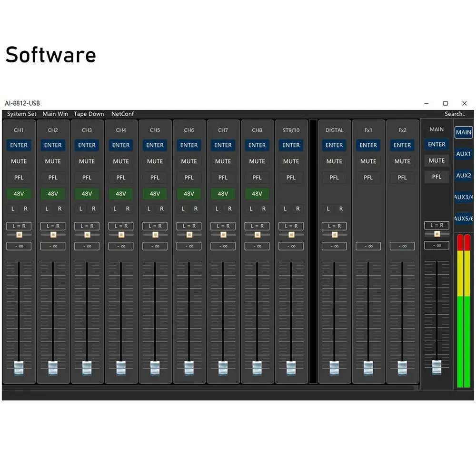Mute the MAIN output strip
This screenshot has height=476, width=476.
(x=436, y=160)
